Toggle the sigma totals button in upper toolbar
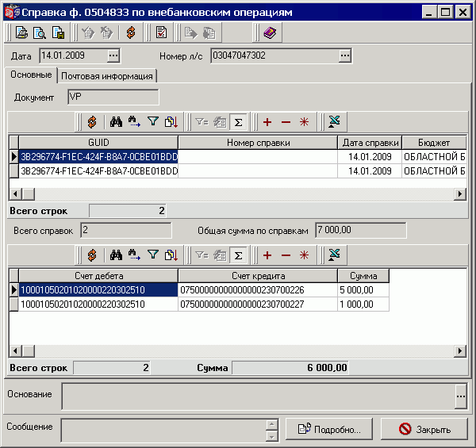Image resolution: width=476 pixels, height=448 pixels. pos(238,122)
